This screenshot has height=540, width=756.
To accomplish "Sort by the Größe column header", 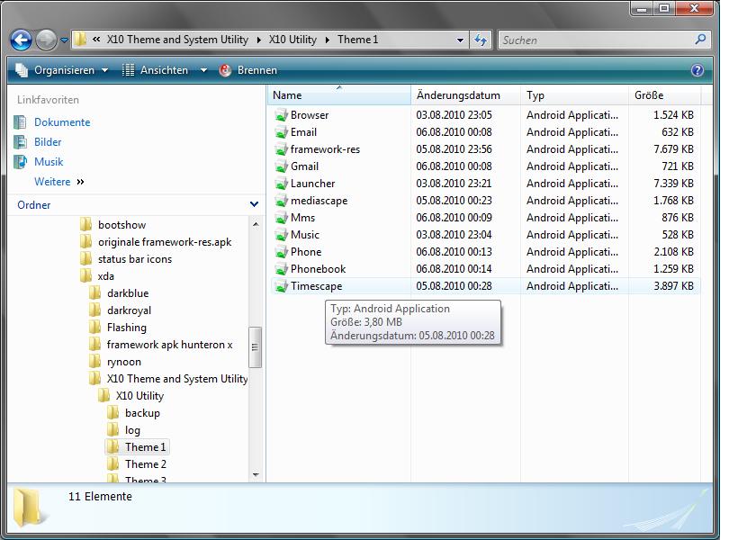I will click(664, 95).
